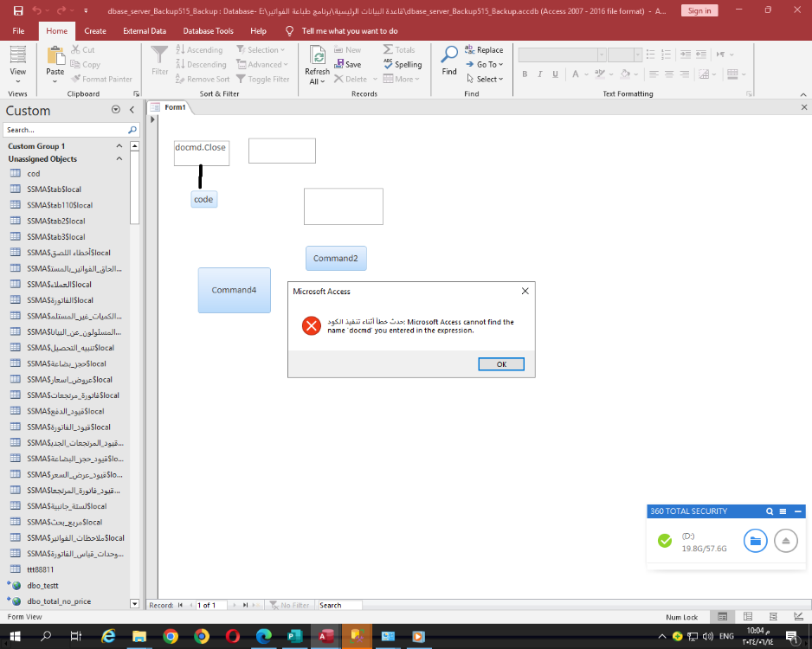
Task: Open Go To dropdown
Action: coord(485,64)
